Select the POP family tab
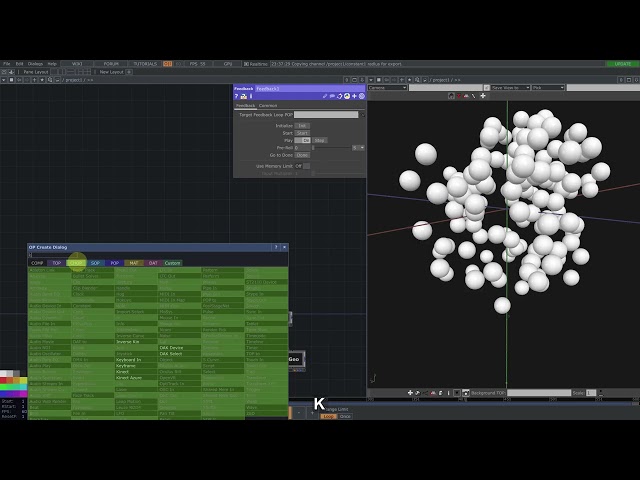Viewport: 640px width, 480px height. 115,263
